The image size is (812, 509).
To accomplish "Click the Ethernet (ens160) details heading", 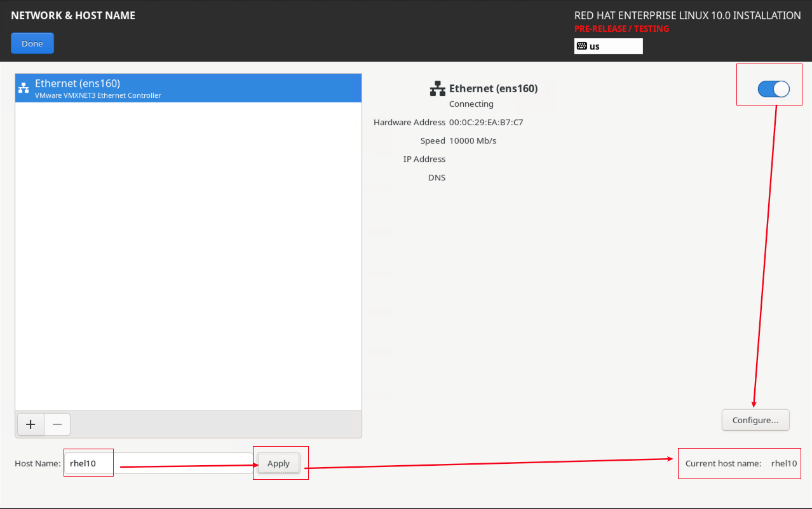I will [494, 88].
